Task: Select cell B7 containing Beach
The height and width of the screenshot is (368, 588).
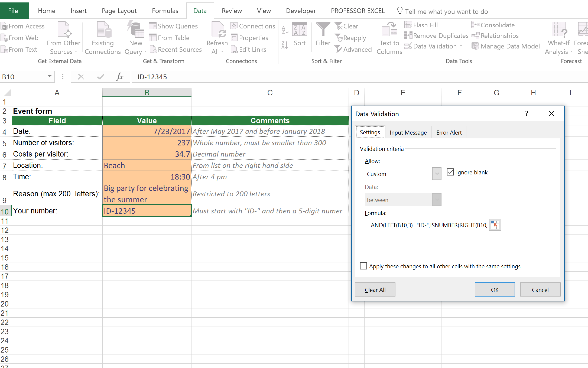Action: [x=147, y=165]
